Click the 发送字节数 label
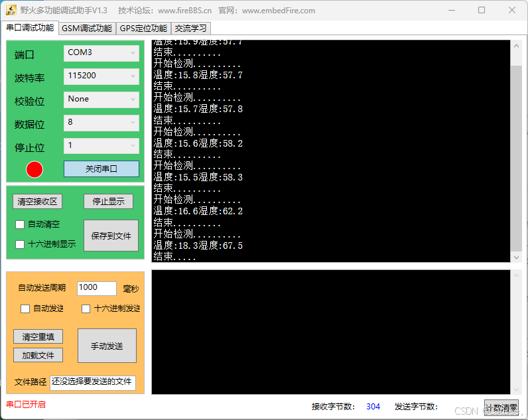The image size is (528, 420). point(416,407)
